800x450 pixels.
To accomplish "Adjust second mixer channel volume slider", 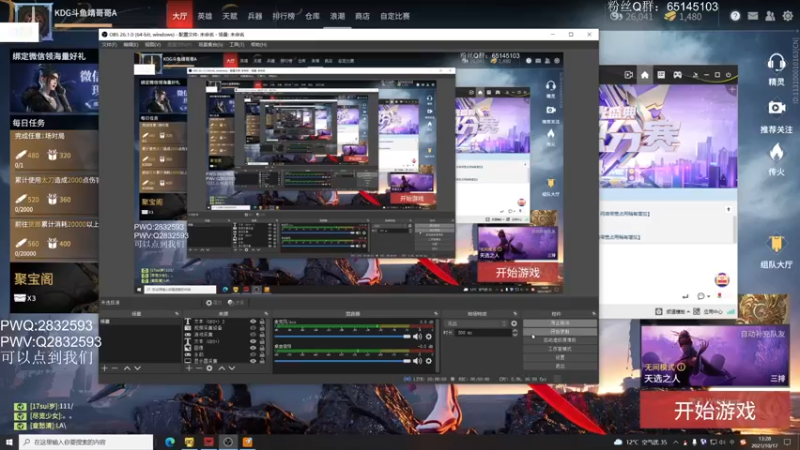I will [x=342, y=361].
